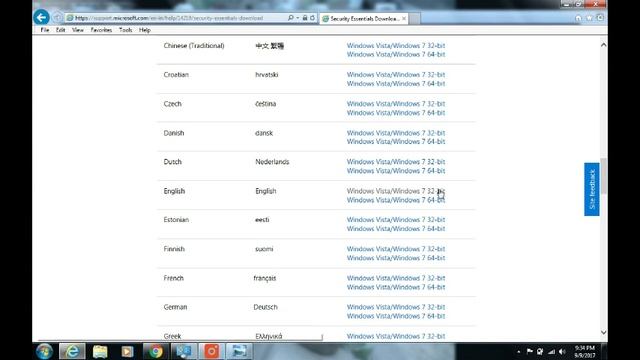Click Chinese (Traditional) Windows 7 32-bit link
This screenshot has height=360, width=640.
396,46
